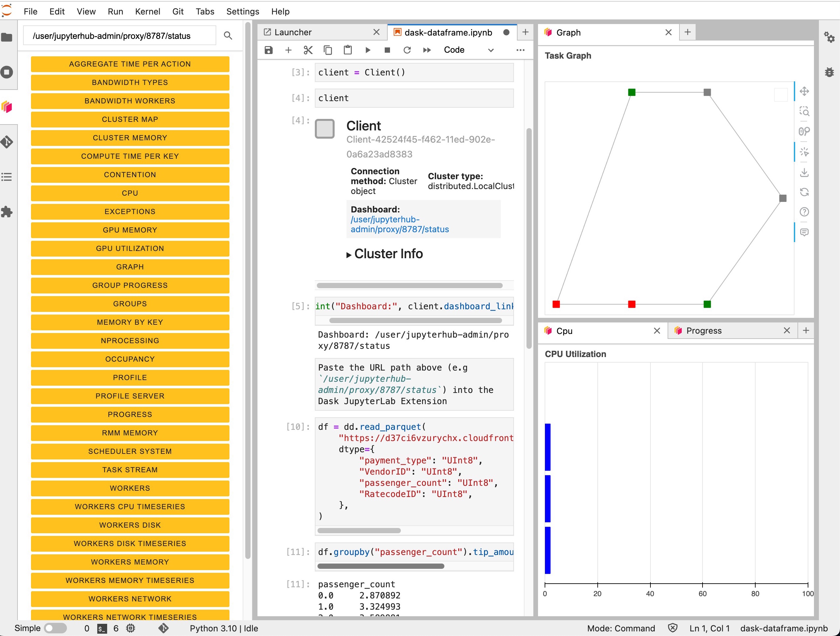Open the Kernel menu

coord(147,12)
